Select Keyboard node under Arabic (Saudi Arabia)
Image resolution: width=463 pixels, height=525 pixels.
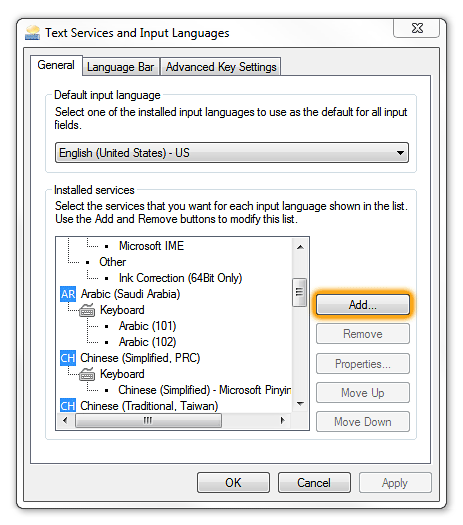pyautogui.click(x=122, y=310)
